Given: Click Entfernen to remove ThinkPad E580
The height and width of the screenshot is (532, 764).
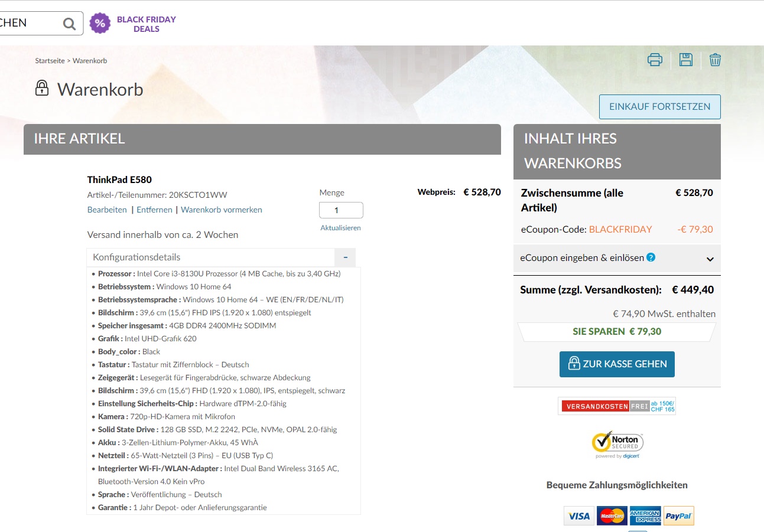Looking at the screenshot, I should point(154,210).
